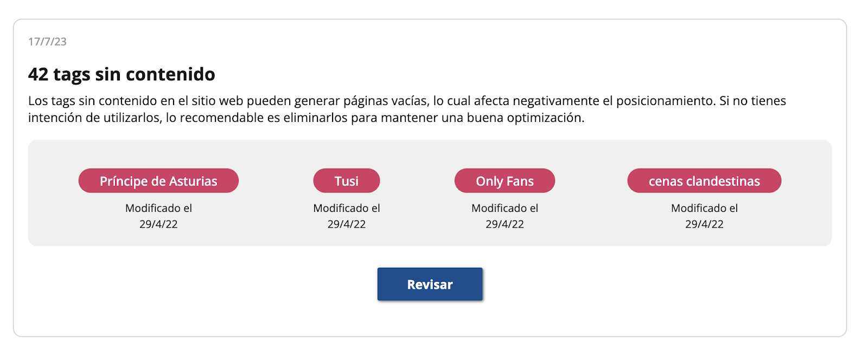Click the 17/7/23 date at the top
The width and height of the screenshot is (868, 350).
click(48, 42)
